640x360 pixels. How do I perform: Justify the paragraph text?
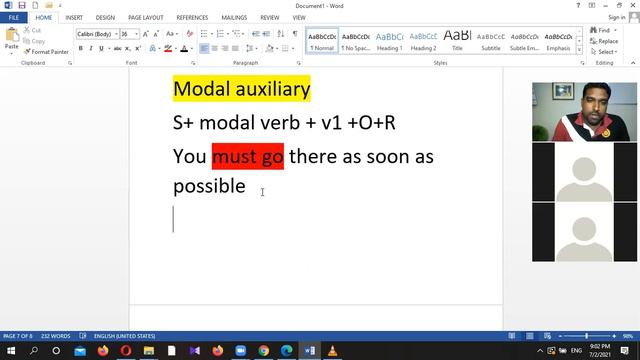(x=235, y=49)
